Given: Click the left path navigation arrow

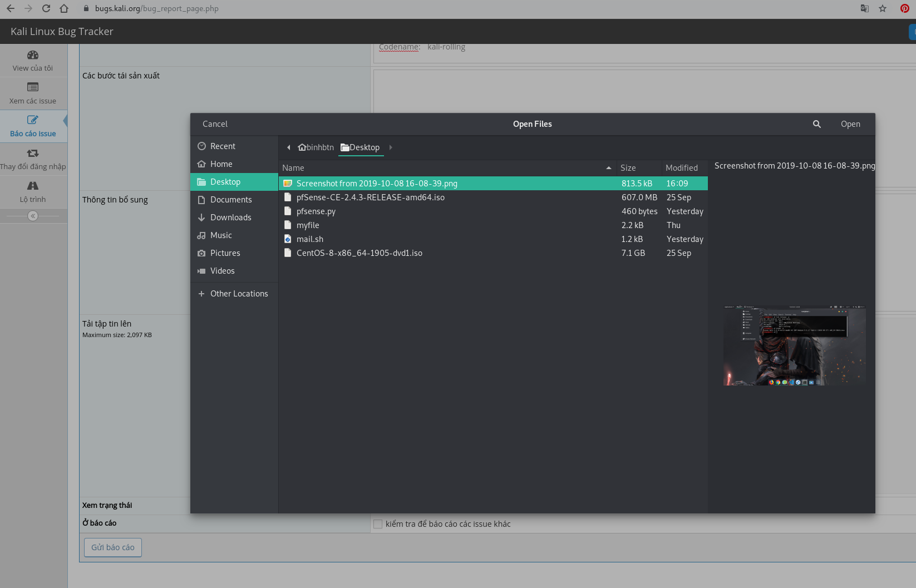Looking at the screenshot, I should point(288,147).
